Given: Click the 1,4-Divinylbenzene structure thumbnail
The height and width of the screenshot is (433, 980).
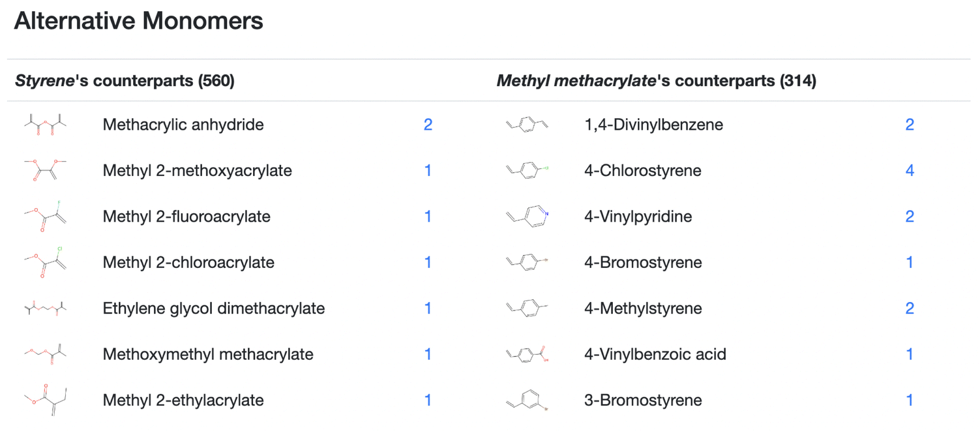Looking at the screenshot, I should [527, 125].
